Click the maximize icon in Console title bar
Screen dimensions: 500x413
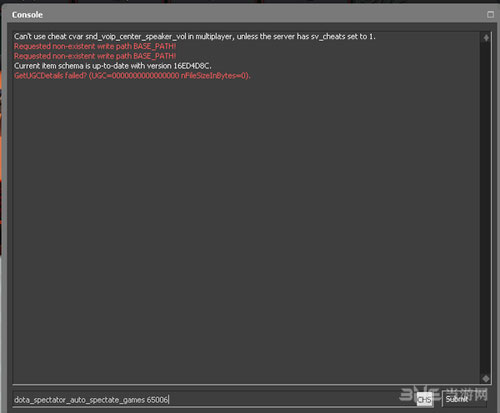coord(490,14)
